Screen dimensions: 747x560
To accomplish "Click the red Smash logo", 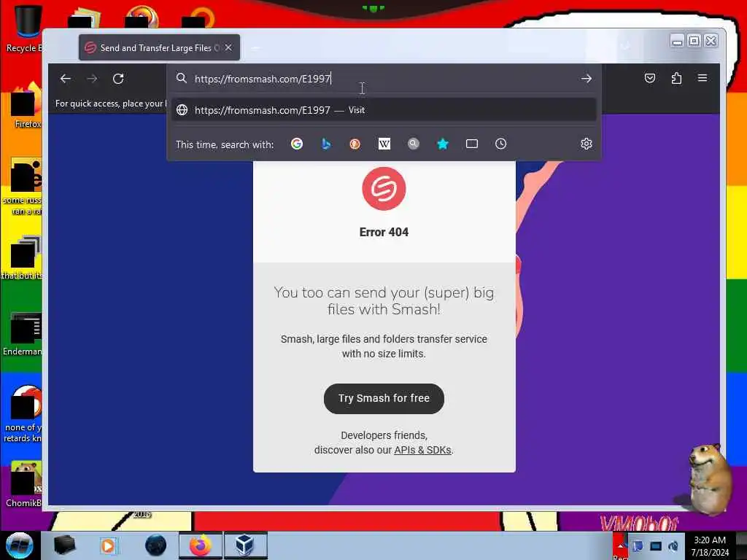I will click(384, 189).
